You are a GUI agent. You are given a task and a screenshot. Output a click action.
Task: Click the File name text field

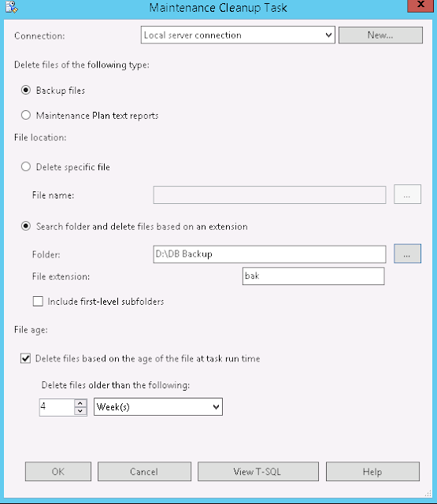tap(269, 195)
